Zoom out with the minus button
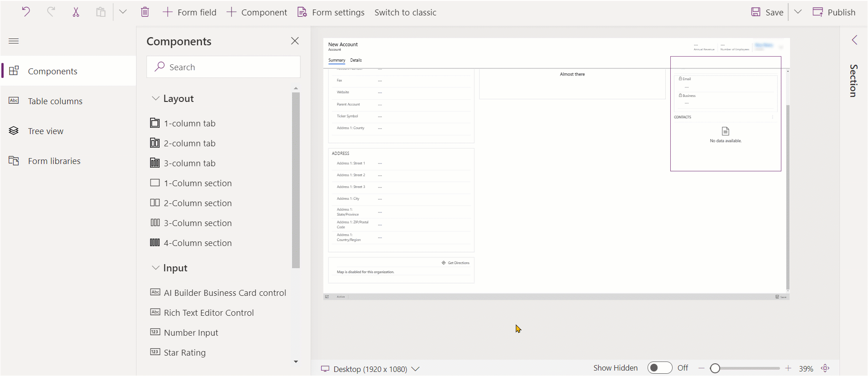The width and height of the screenshot is (868, 376). pyautogui.click(x=702, y=368)
